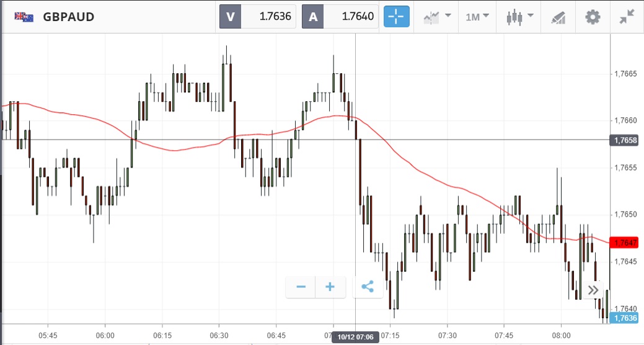Zoom out the chart with minus button
This screenshot has width=644, height=345.
[301, 287]
